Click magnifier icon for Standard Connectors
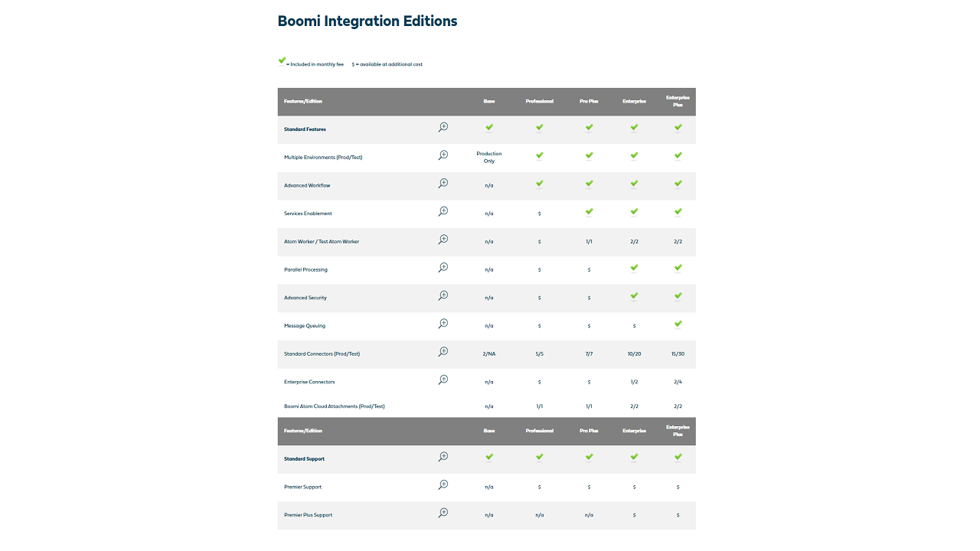Viewport: 980px width, 551px height. pyautogui.click(x=443, y=351)
